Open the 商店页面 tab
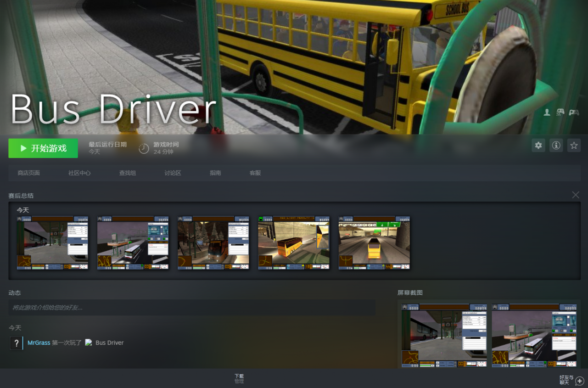Viewport: 588px width, 388px height. coord(28,173)
